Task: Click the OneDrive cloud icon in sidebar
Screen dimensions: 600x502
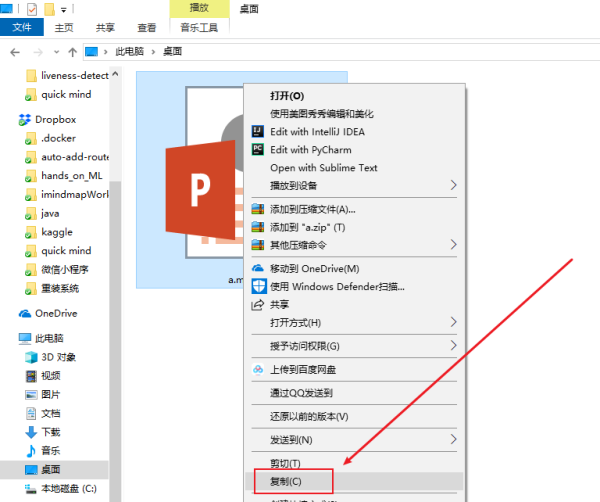Action: coord(25,314)
